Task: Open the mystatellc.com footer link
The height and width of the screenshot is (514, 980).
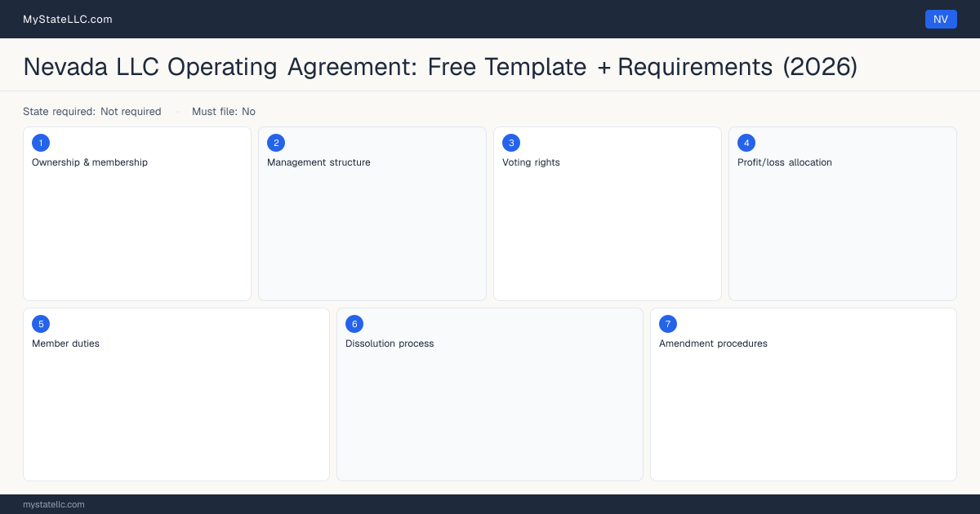Action: [x=54, y=504]
